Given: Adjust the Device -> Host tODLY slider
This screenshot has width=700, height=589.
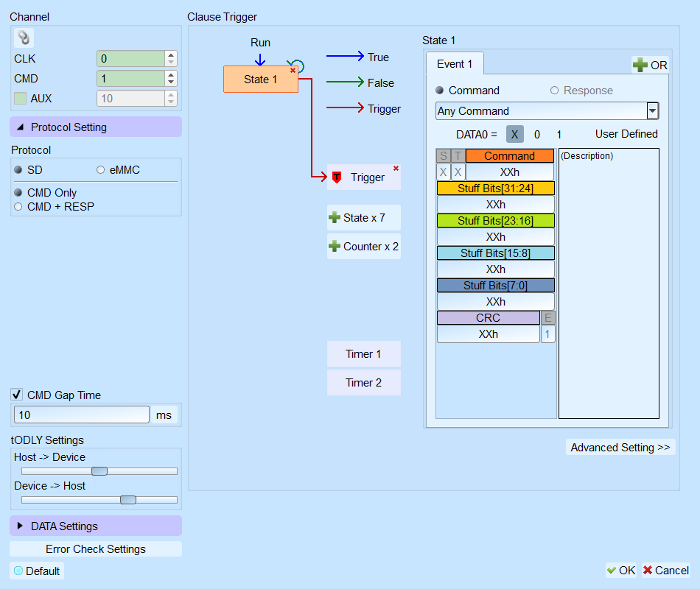Looking at the screenshot, I should [x=128, y=500].
